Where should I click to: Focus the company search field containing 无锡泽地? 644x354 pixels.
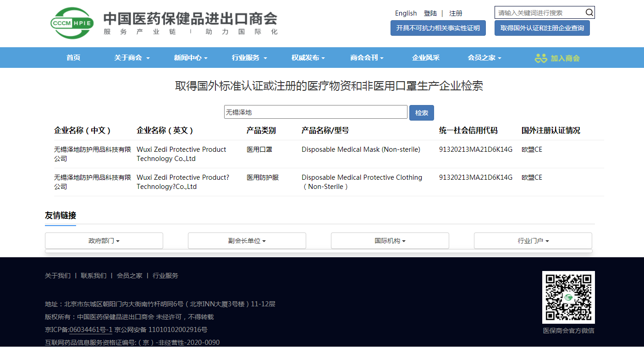315,112
